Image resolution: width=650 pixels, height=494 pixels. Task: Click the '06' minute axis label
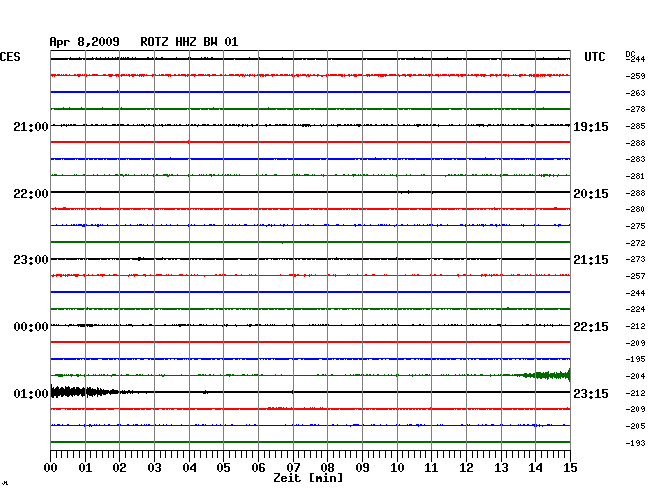(x=258, y=468)
